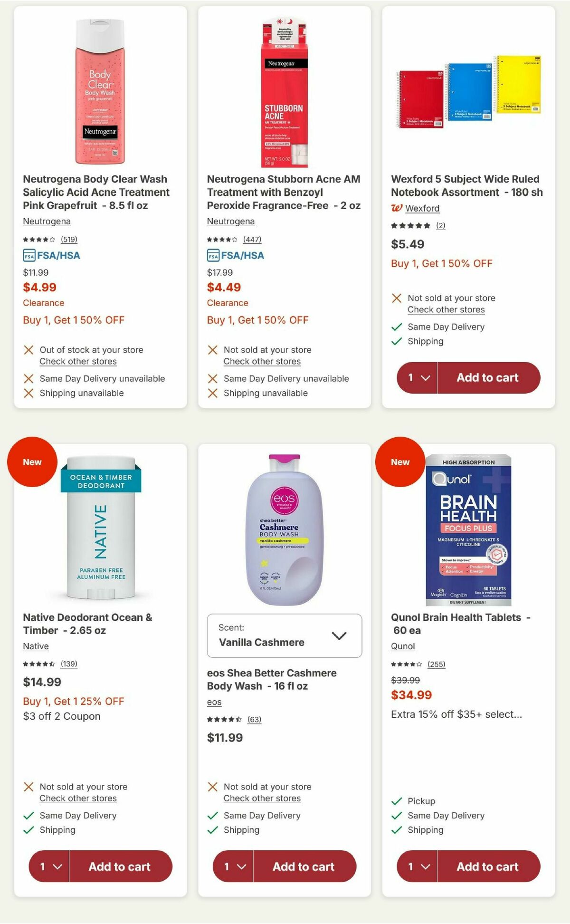Select the Qunol brand link

[403, 646]
